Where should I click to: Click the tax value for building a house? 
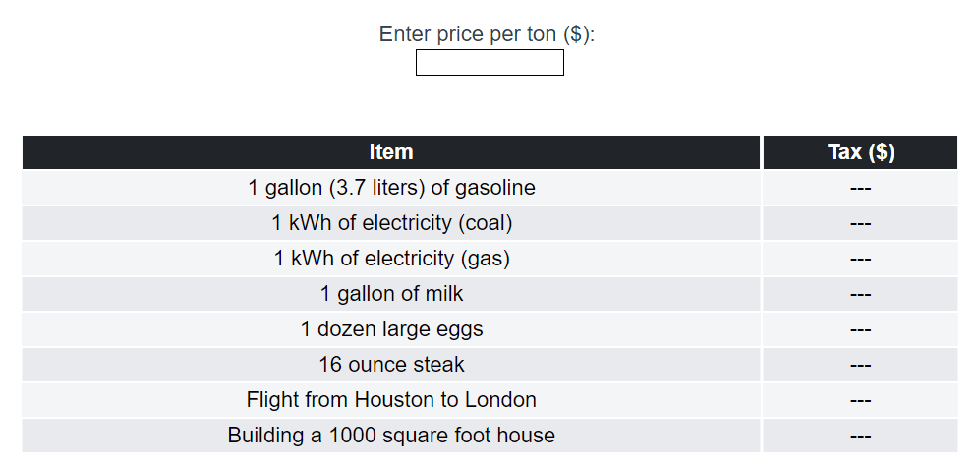pos(860,436)
